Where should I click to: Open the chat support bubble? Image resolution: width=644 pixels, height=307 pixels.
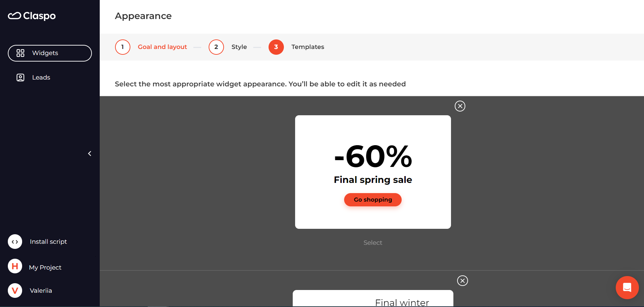click(627, 288)
